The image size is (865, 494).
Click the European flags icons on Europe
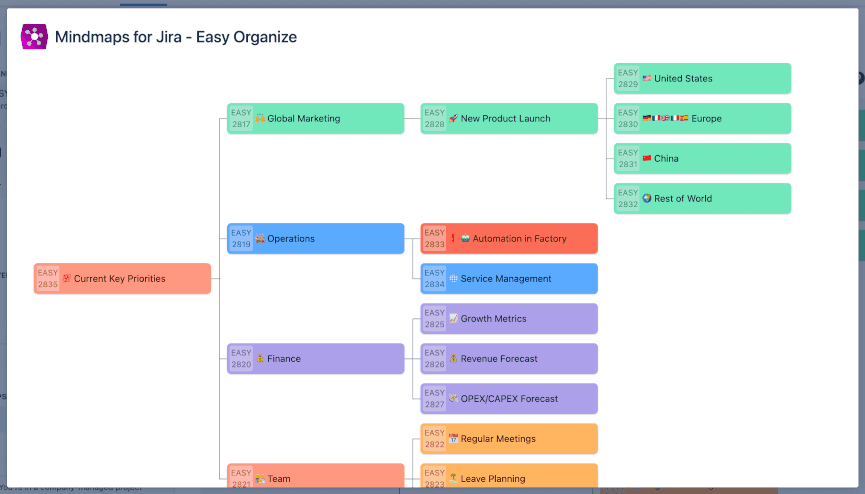(x=665, y=118)
